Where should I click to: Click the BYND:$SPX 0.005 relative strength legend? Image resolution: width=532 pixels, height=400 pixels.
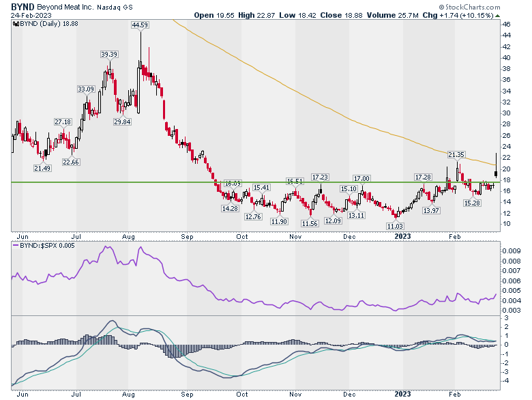[47, 246]
